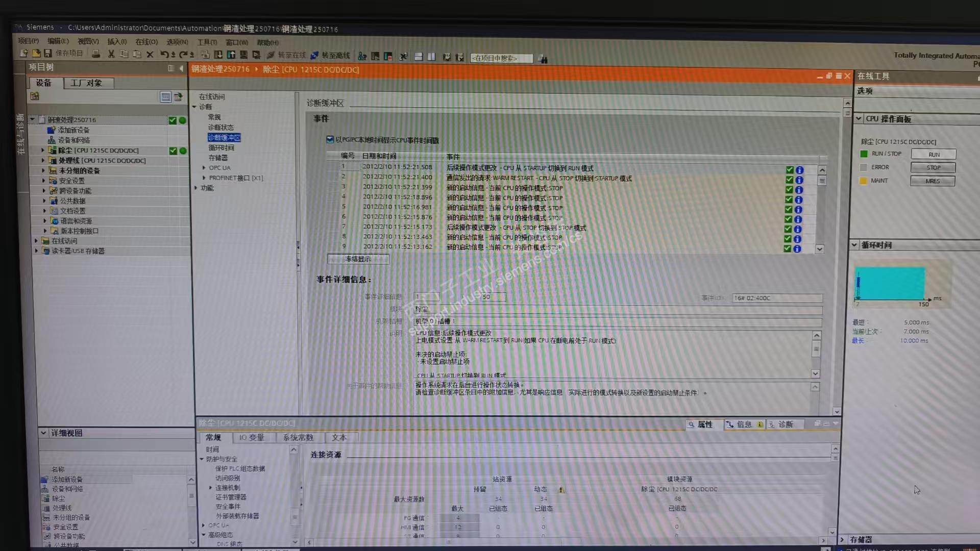Click the Cut scissors icon
This screenshot has width=980, height=551.
coord(111,54)
